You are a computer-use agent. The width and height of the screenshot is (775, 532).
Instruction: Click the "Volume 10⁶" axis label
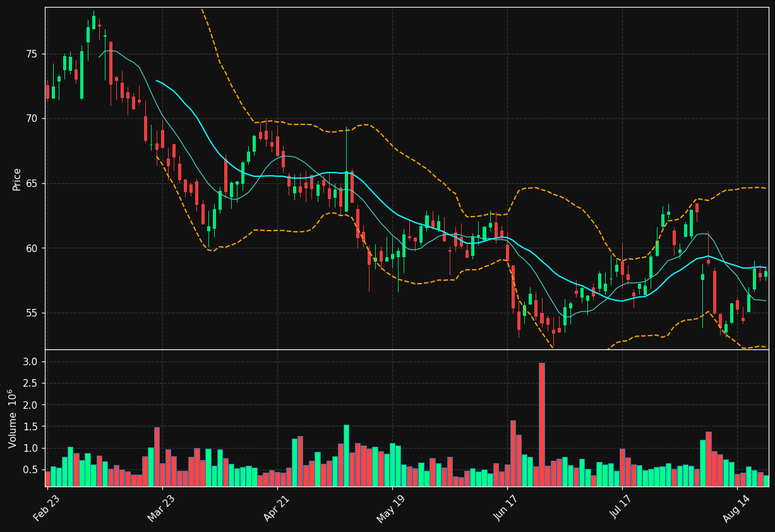click(x=13, y=418)
